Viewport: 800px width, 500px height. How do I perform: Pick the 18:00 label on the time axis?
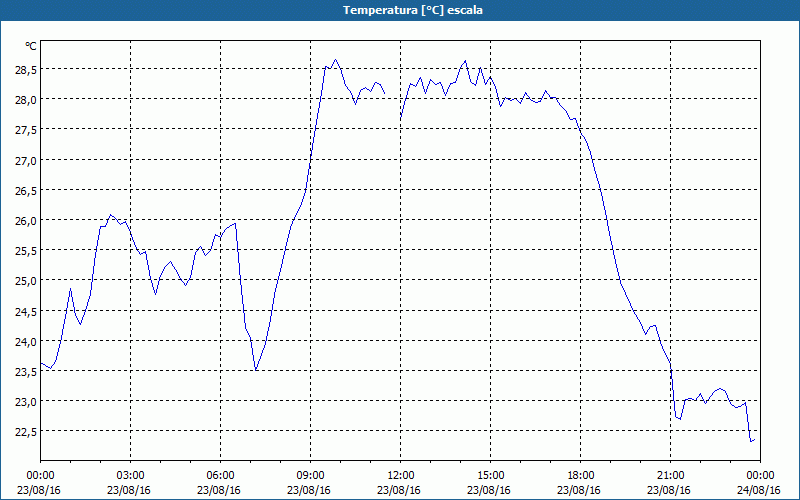tap(580, 476)
